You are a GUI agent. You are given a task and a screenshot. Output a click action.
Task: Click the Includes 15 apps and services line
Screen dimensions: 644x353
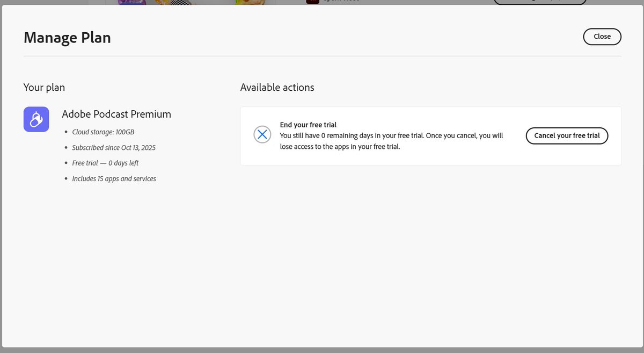pyautogui.click(x=114, y=178)
